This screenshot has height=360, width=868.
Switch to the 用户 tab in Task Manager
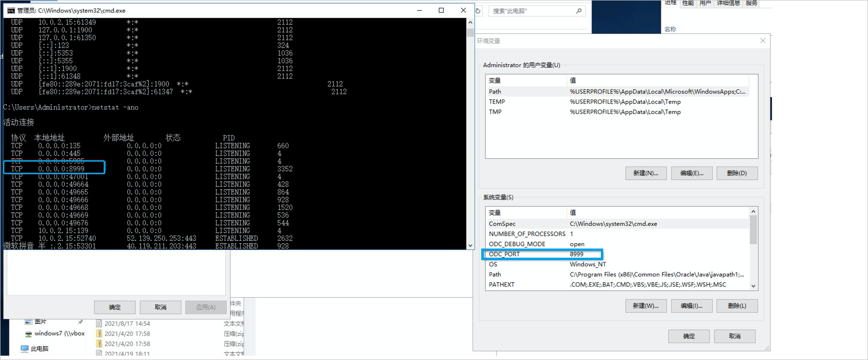705,3
